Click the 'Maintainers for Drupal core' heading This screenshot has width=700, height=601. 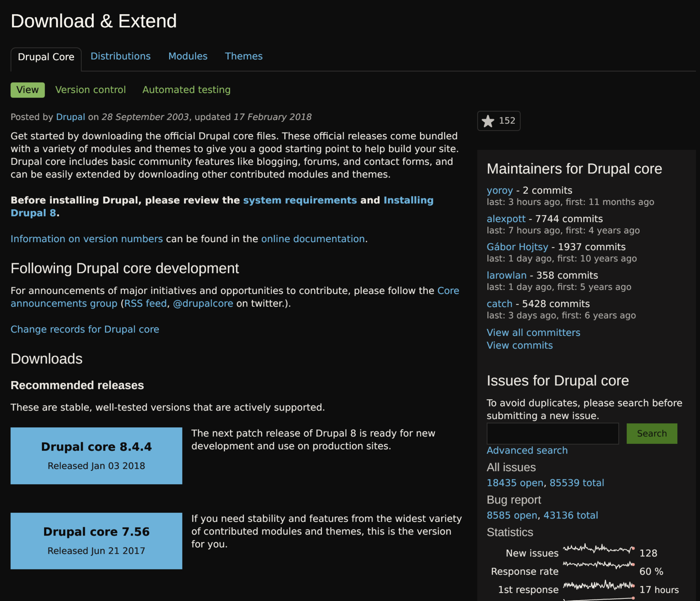click(574, 169)
